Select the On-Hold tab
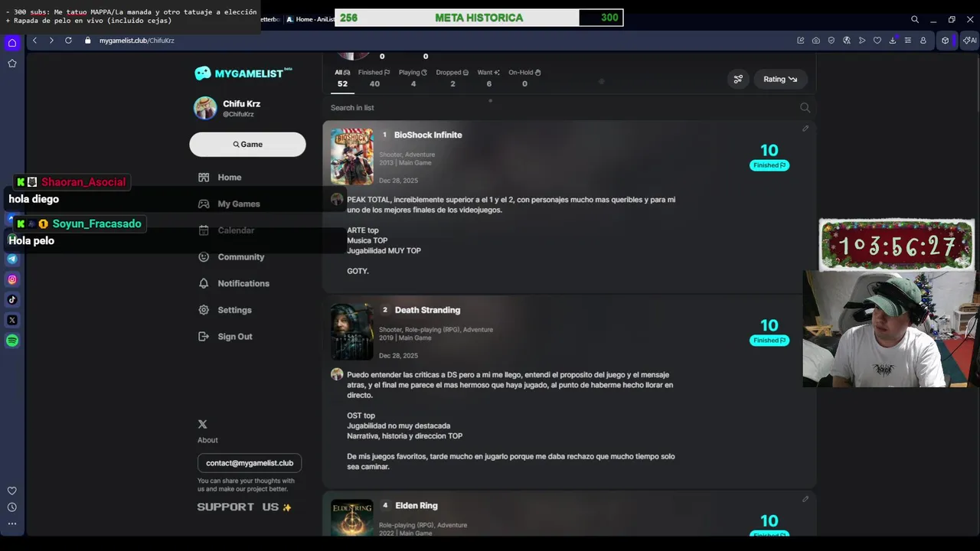Screen dimensions: 980x551 (525, 78)
